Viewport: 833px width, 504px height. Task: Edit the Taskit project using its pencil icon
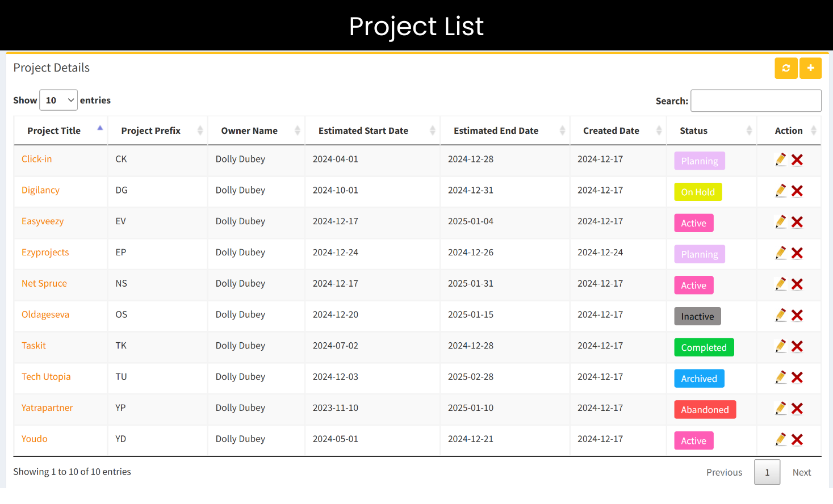point(781,346)
